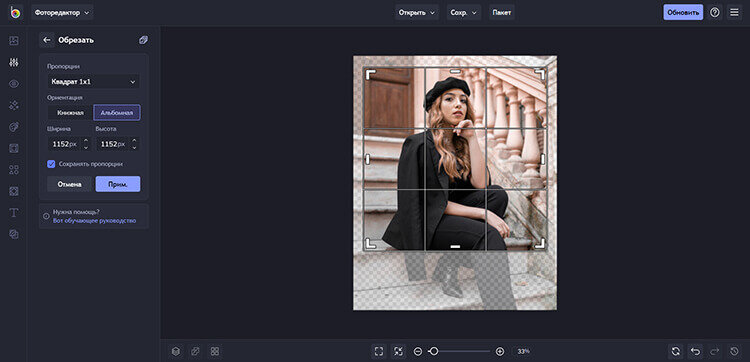Select the Text tool in sidebar
Viewport: 750px width, 362px height.
14,213
